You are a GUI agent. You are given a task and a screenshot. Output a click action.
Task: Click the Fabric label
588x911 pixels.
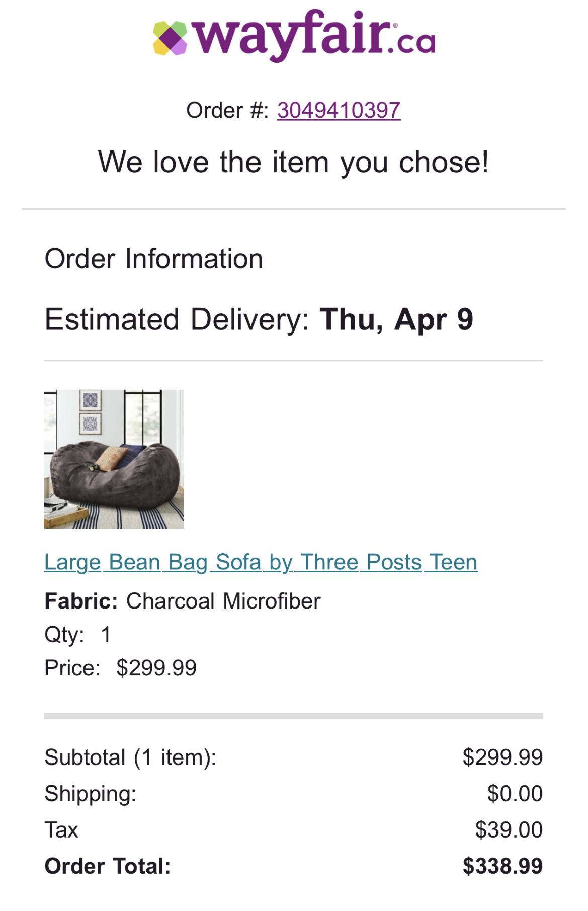point(81,601)
